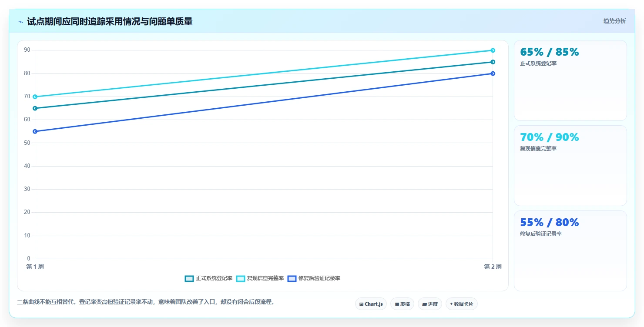
Task: Hide the 复现信息完整率 series via legend label
Action: coord(265,278)
